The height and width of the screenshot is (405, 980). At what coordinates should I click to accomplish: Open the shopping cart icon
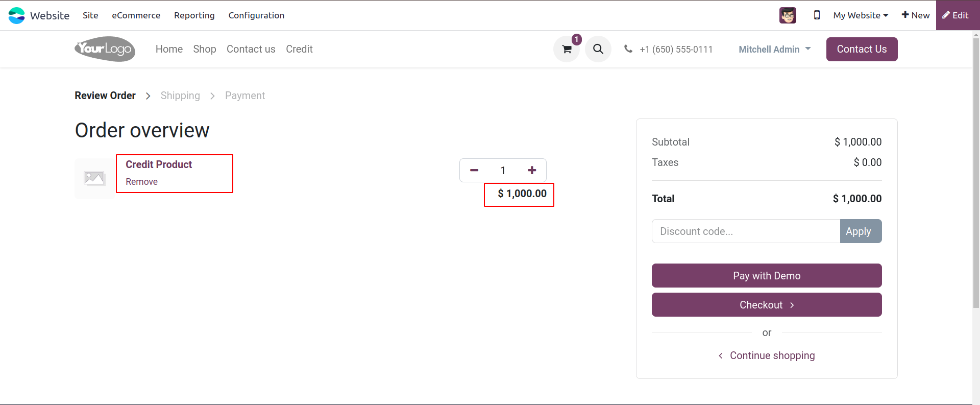(567, 50)
